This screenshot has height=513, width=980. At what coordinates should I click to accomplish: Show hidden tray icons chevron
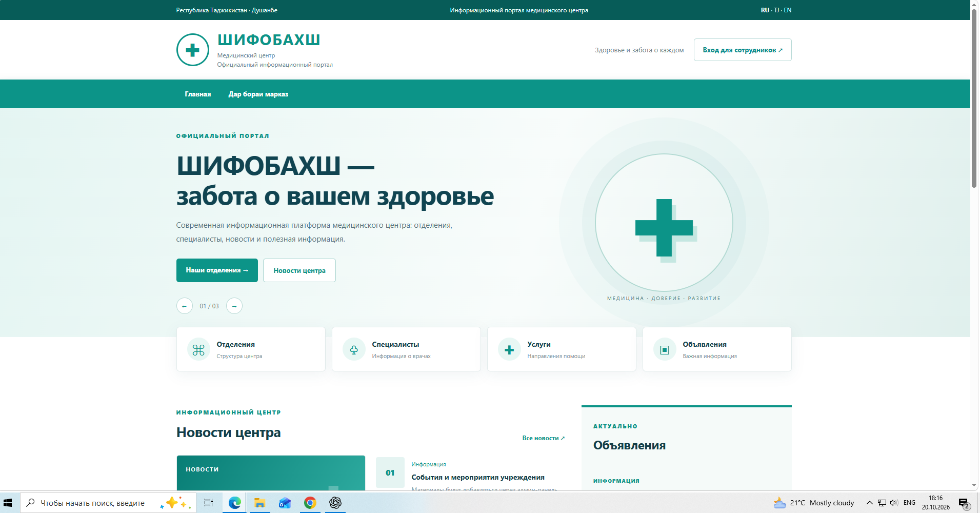coord(870,503)
